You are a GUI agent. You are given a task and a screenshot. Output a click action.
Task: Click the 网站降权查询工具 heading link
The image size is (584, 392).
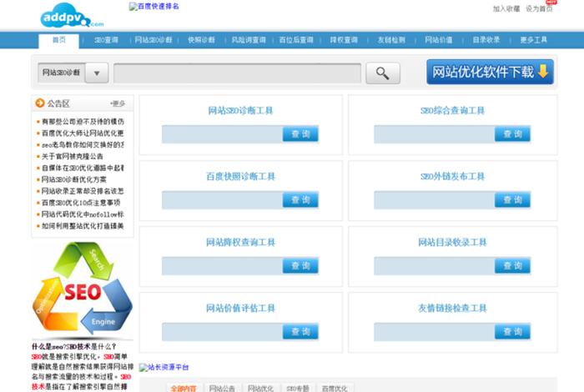[x=240, y=243]
